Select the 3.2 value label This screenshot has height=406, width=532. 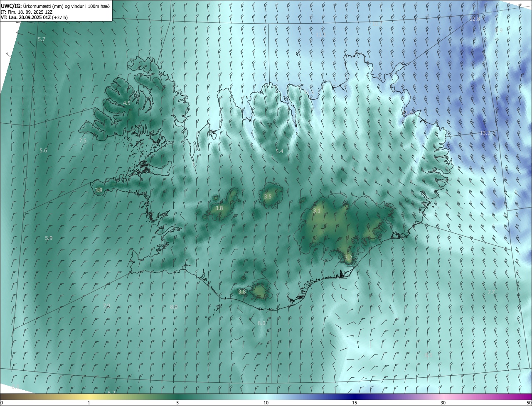pyautogui.click(x=348, y=258)
